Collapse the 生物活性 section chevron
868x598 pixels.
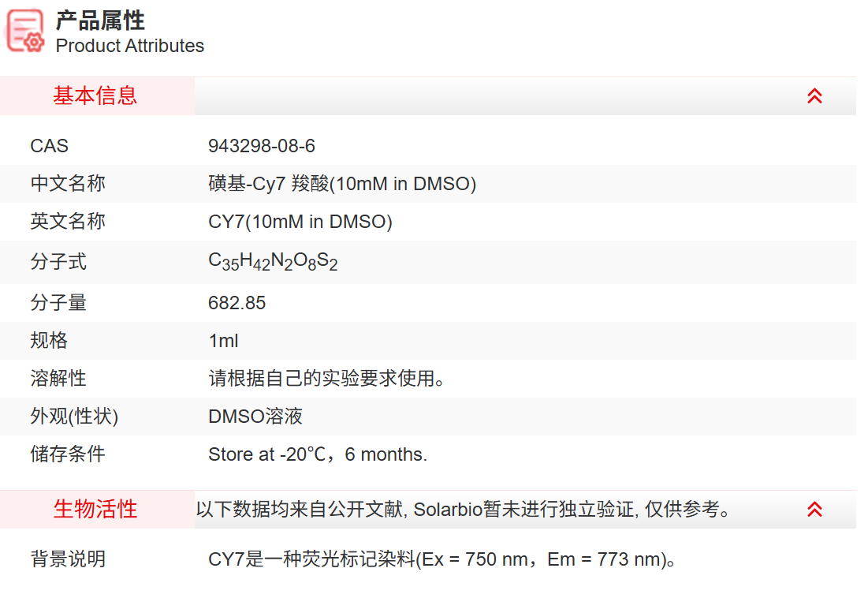[814, 510]
